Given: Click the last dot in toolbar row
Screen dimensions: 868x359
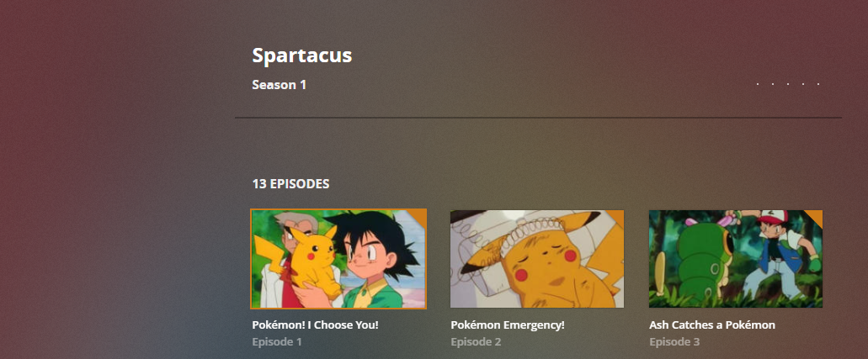Looking at the screenshot, I should tap(818, 84).
